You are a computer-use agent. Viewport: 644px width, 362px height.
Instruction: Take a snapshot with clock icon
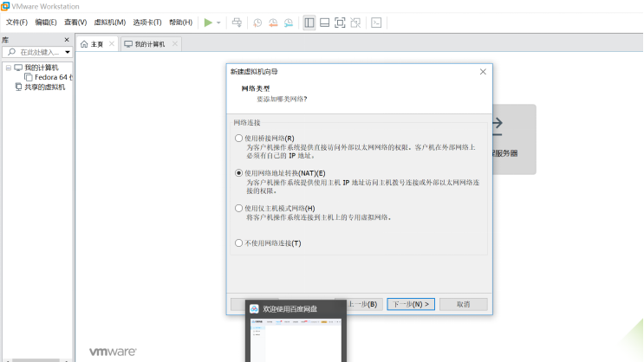[x=257, y=23]
